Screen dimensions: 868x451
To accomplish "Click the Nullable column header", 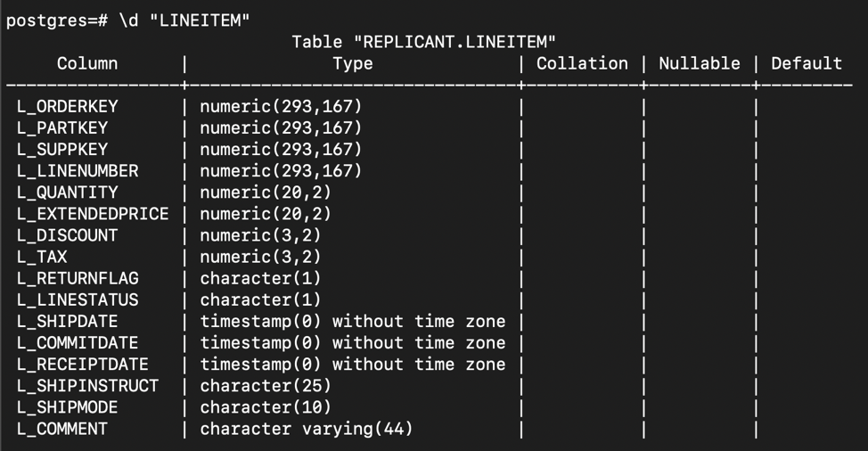I will click(699, 63).
